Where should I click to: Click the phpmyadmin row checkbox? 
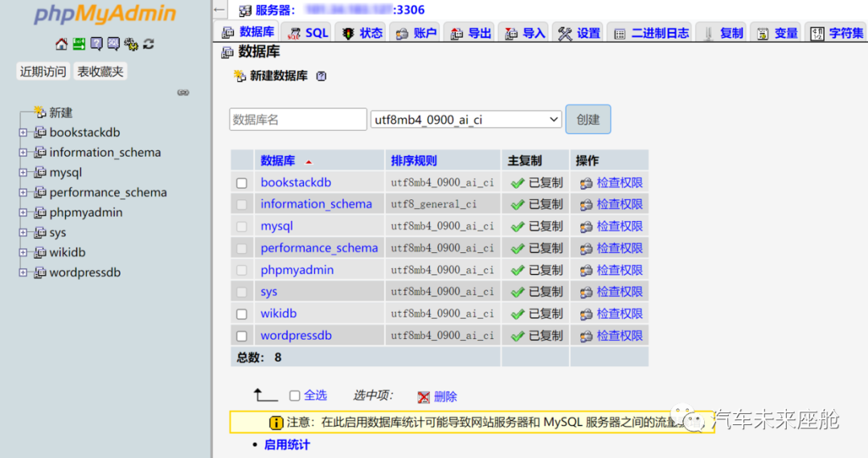pyautogui.click(x=242, y=271)
